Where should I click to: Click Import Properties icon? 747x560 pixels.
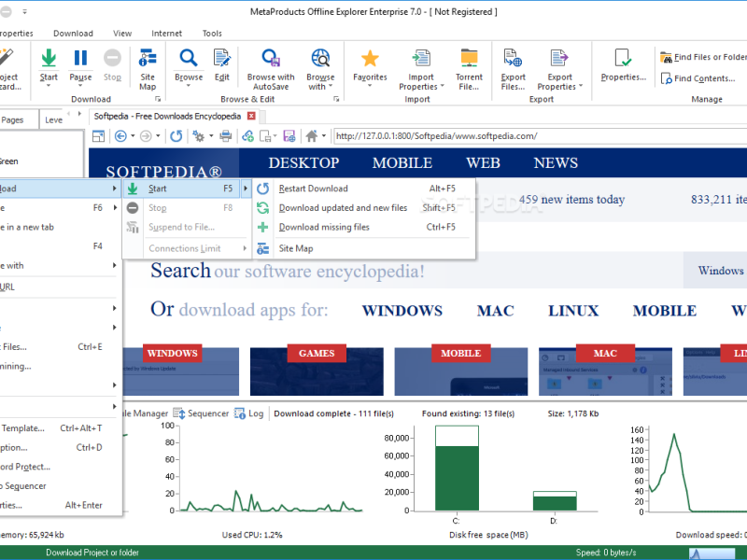[x=421, y=59]
